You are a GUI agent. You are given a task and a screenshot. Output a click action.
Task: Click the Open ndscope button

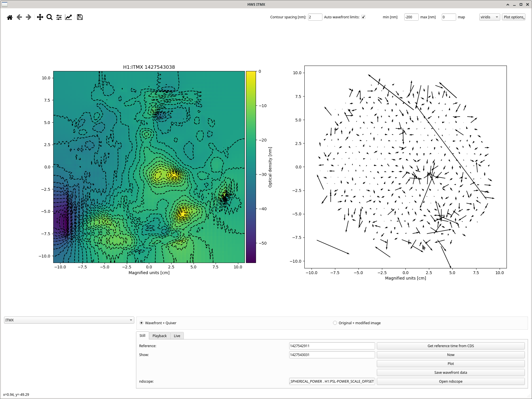[x=451, y=382]
